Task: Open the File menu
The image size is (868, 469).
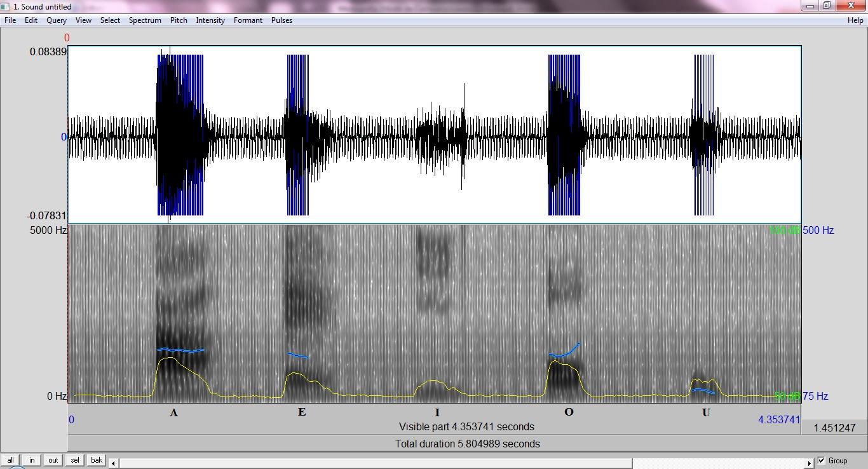Action: point(10,20)
